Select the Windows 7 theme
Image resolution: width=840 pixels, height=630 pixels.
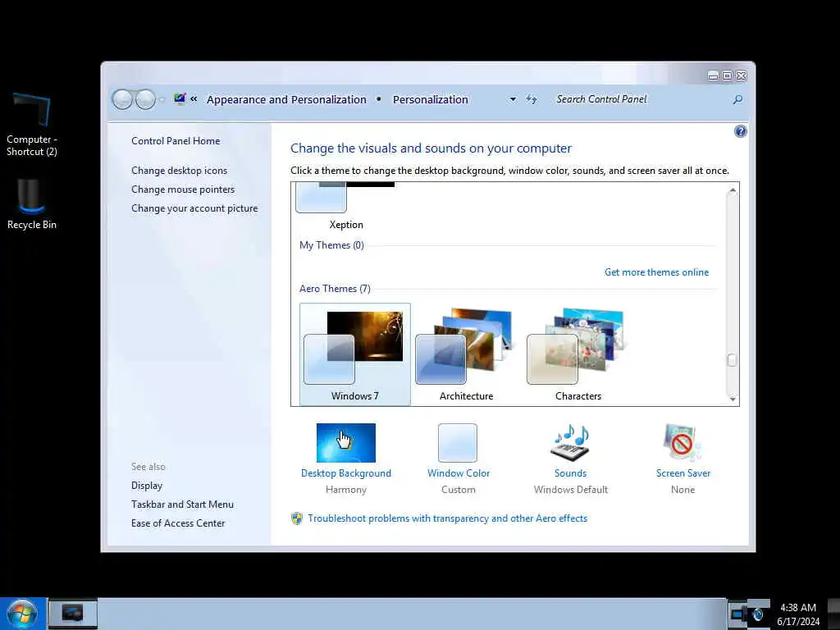[x=354, y=354]
